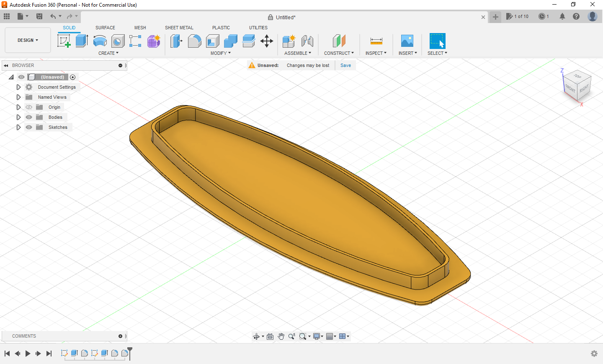Select the Revolve tool
603x364 pixels.
pos(100,41)
